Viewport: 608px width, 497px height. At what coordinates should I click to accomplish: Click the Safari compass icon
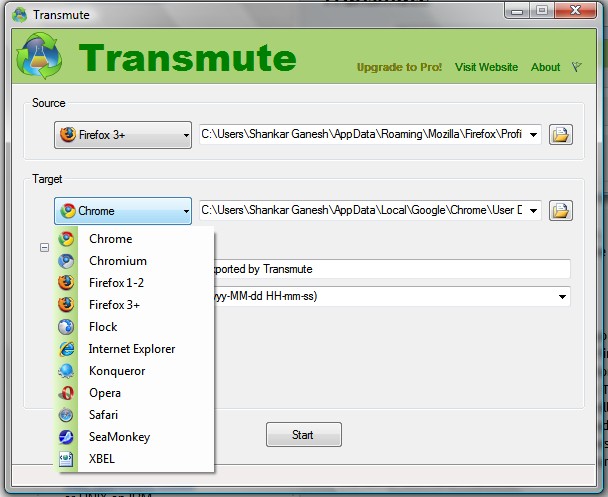coord(66,415)
